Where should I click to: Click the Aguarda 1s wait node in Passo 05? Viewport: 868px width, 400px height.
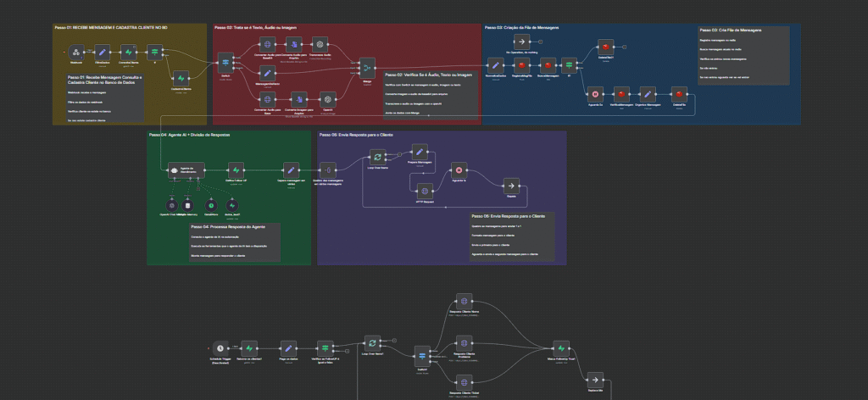click(x=458, y=169)
